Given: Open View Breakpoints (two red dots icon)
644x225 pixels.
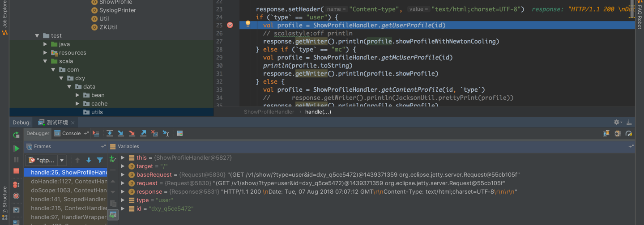Looking at the screenshot, I should pos(16,184).
